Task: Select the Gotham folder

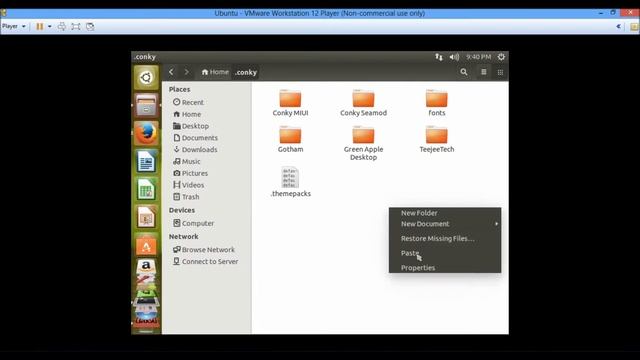Action: [x=290, y=139]
